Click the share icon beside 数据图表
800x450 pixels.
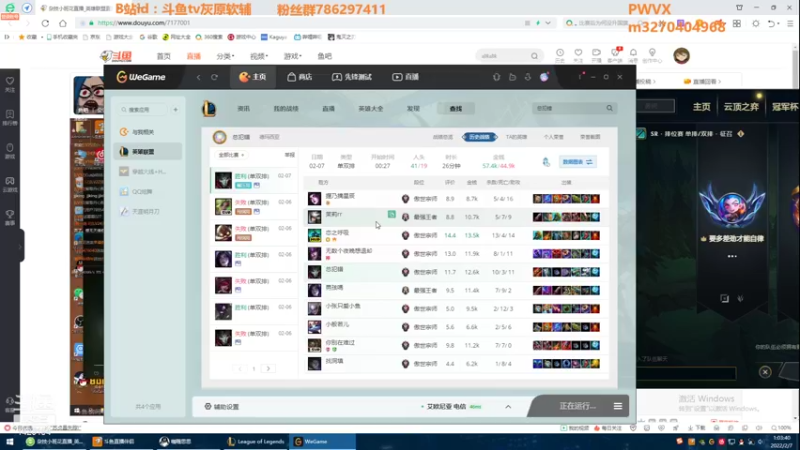[x=546, y=162]
